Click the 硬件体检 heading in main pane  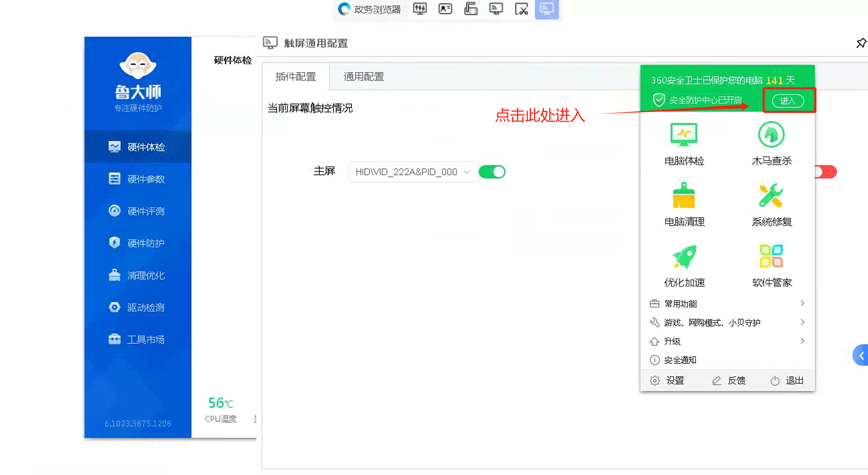[x=232, y=60]
